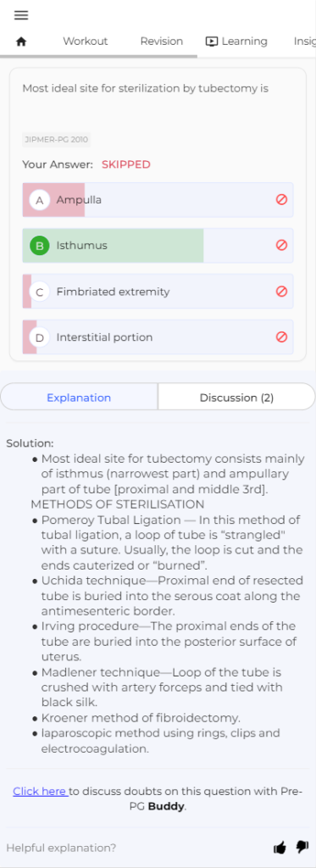Select option D Interstitial portion
316x868 pixels.
(158, 337)
